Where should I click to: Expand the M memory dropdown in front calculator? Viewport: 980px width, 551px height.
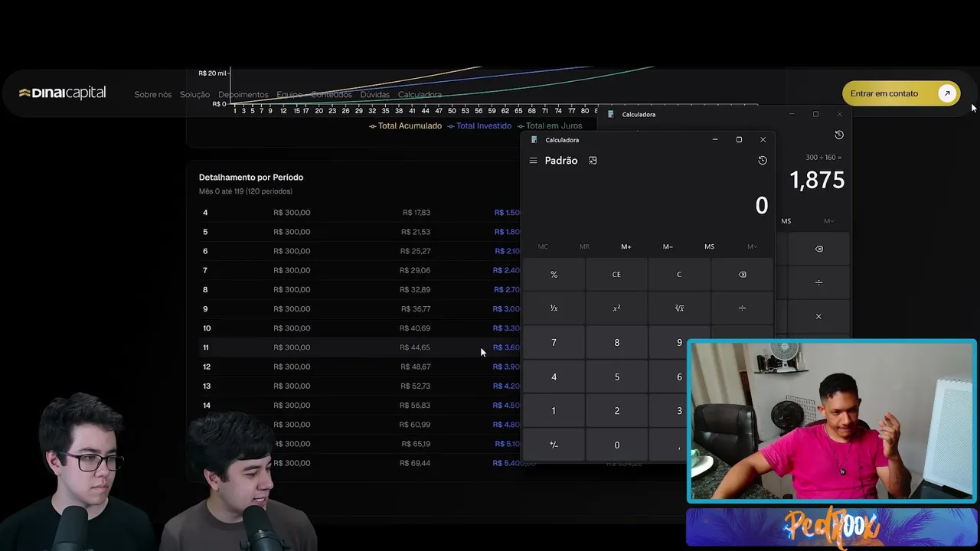pyautogui.click(x=752, y=246)
